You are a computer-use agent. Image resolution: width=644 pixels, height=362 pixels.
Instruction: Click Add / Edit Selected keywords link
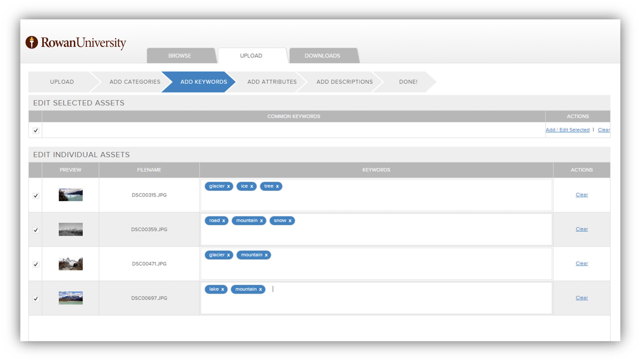click(x=568, y=130)
